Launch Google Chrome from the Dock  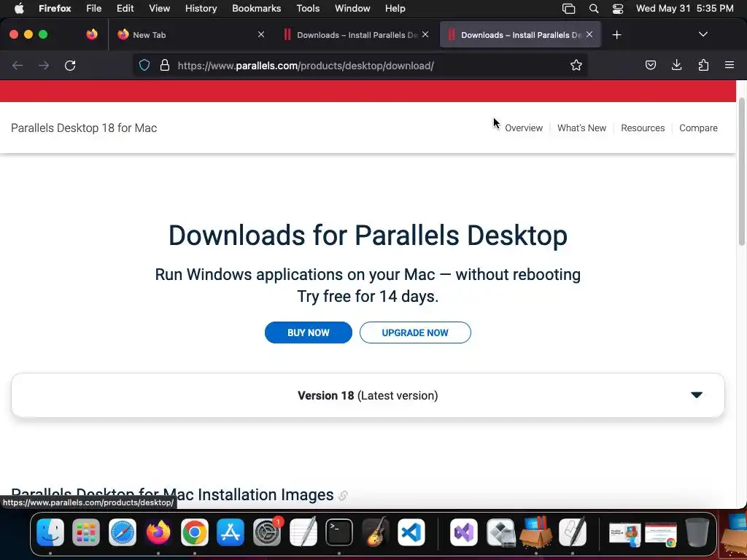[194, 532]
